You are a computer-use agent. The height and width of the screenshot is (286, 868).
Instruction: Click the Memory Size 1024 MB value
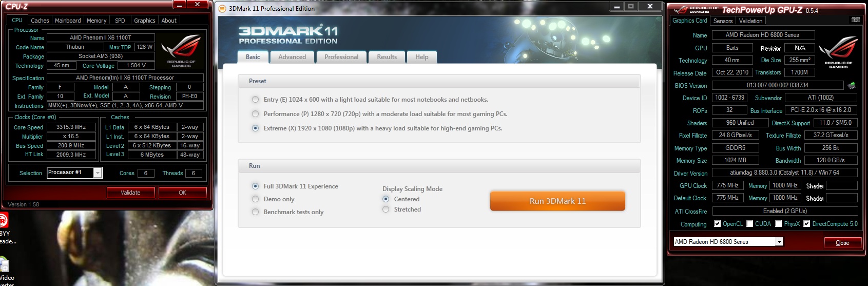[735, 160]
